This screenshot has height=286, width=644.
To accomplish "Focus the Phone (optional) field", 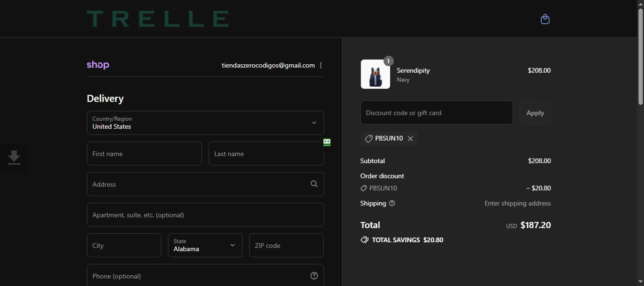I will pyautogui.click(x=205, y=275).
